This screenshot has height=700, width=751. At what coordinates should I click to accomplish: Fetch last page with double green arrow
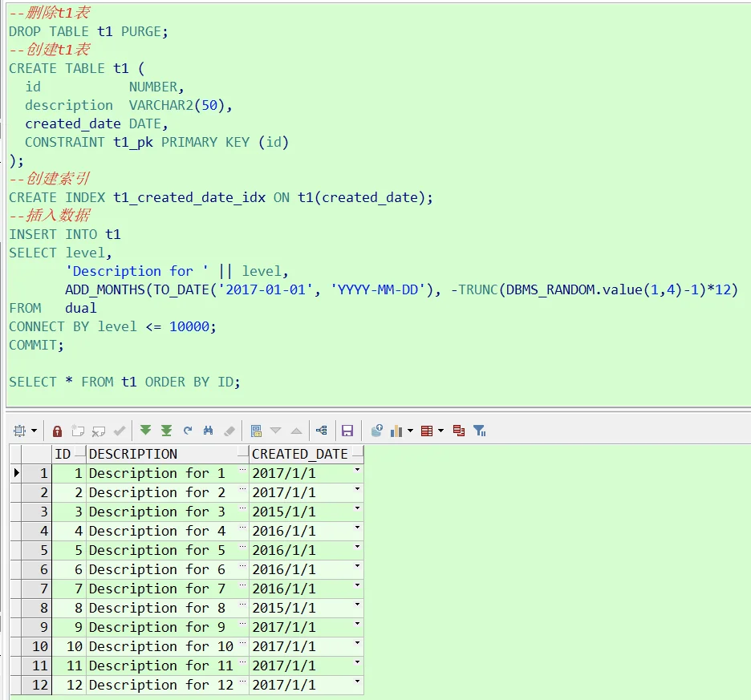tap(166, 431)
